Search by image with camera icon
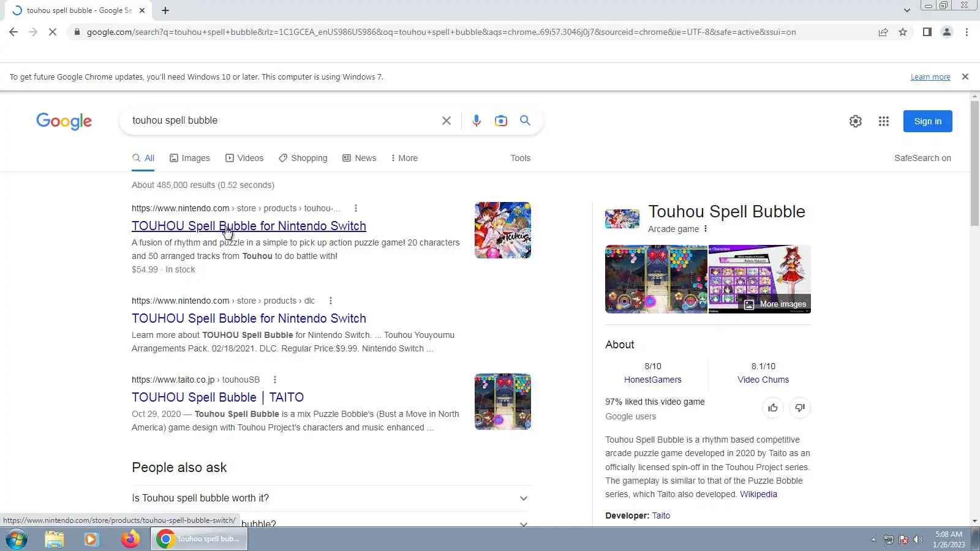The width and height of the screenshot is (980, 551). [x=501, y=121]
